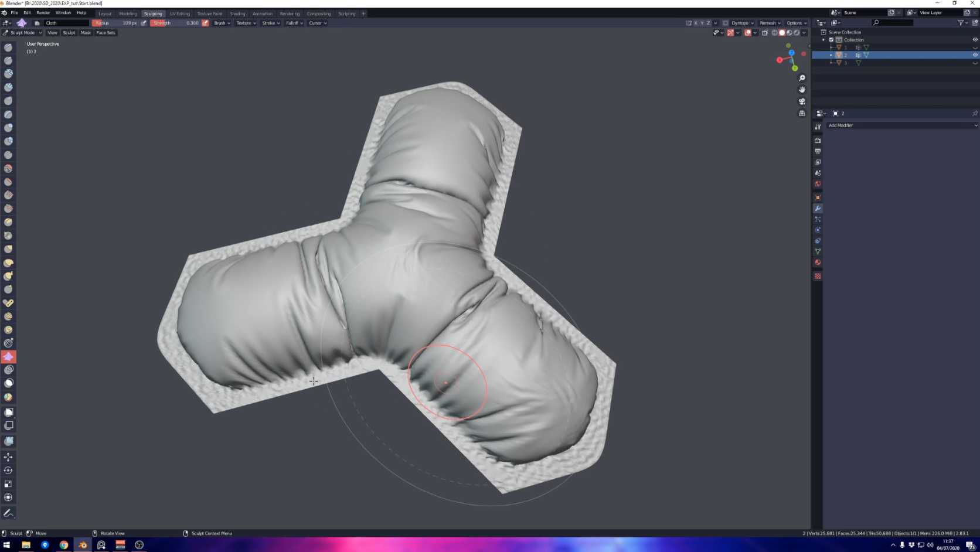Hide the Collection using its eye icon
This screenshot has width=980, height=552.
(x=975, y=40)
